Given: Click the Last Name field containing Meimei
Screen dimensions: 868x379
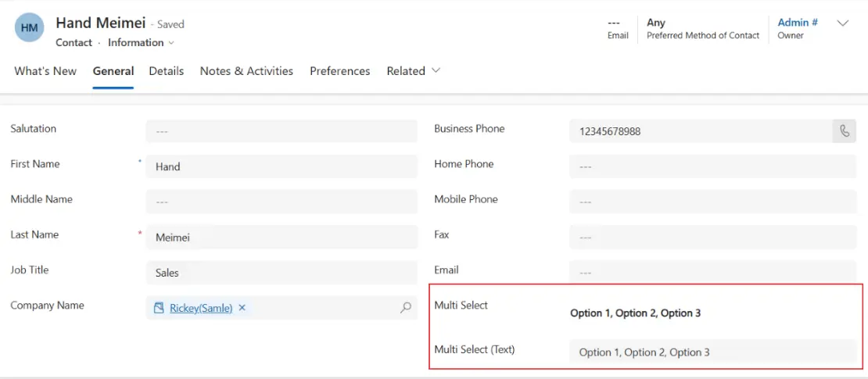Looking at the screenshot, I should click(x=282, y=238).
